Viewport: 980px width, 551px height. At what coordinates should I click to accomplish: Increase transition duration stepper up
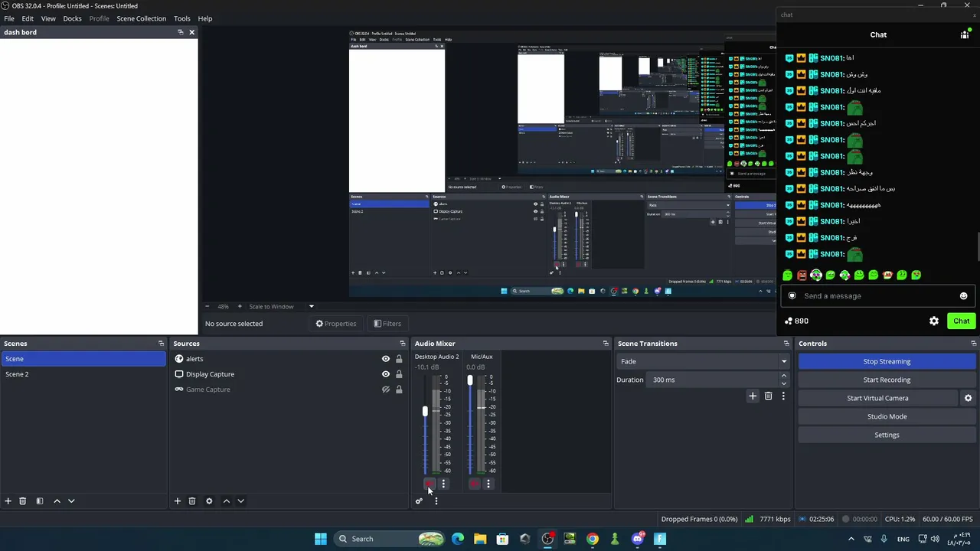click(783, 377)
